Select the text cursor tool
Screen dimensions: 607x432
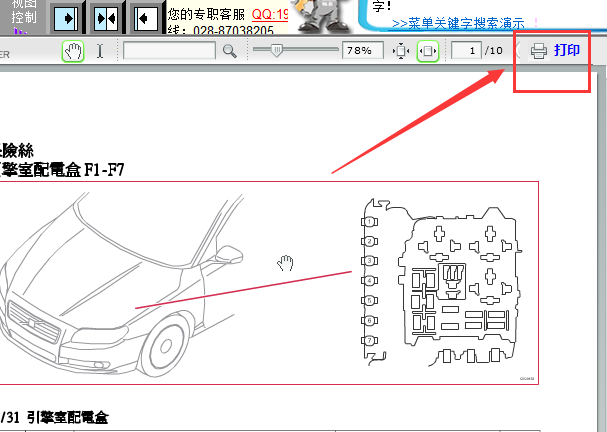pyautogui.click(x=100, y=51)
